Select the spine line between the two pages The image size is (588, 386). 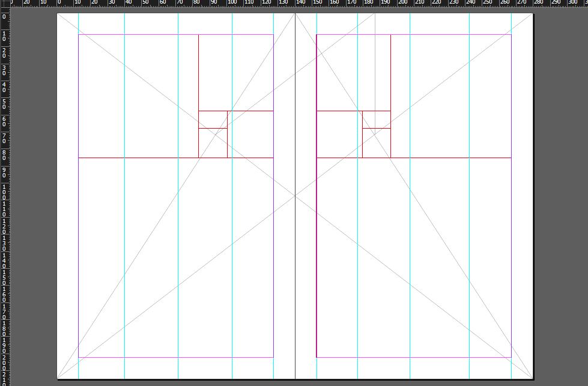pyautogui.click(x=295, y=271)
